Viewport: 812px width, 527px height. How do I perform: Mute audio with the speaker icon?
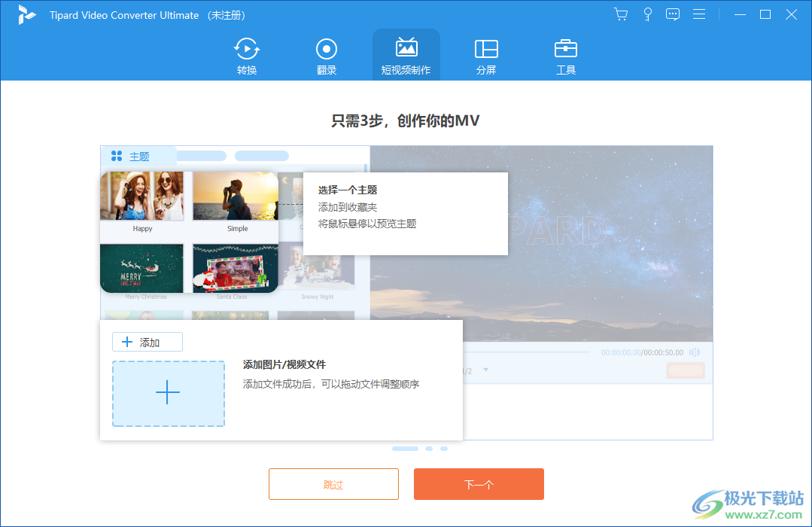click(x=693, y=352)
